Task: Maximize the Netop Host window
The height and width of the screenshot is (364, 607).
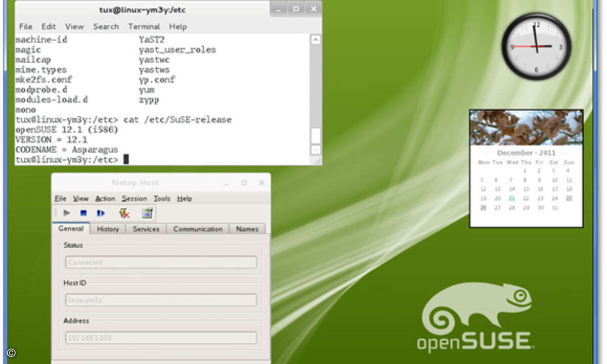Action: click(244, 183)
